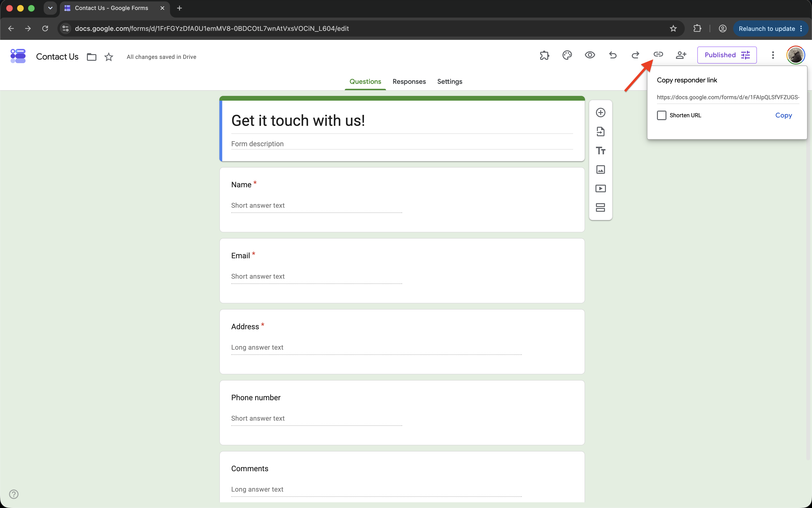Click the site information icon in address bar

66,28
